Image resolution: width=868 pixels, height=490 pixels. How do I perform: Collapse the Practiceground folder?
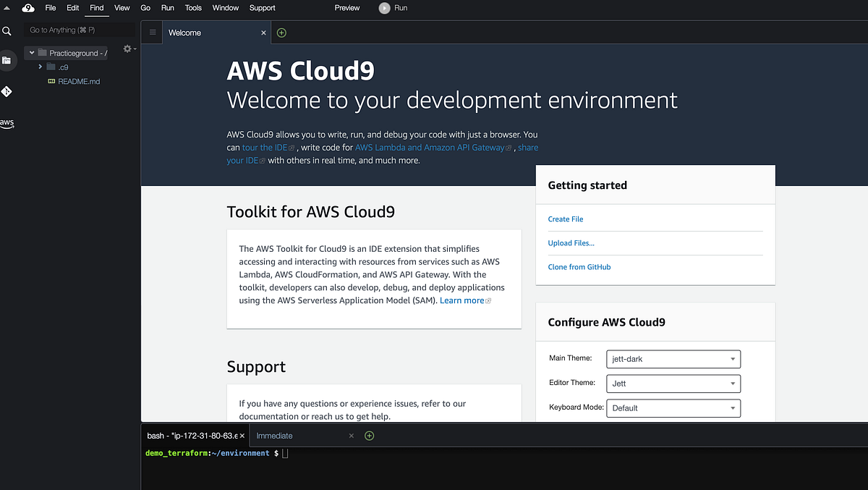coord(31,52)
